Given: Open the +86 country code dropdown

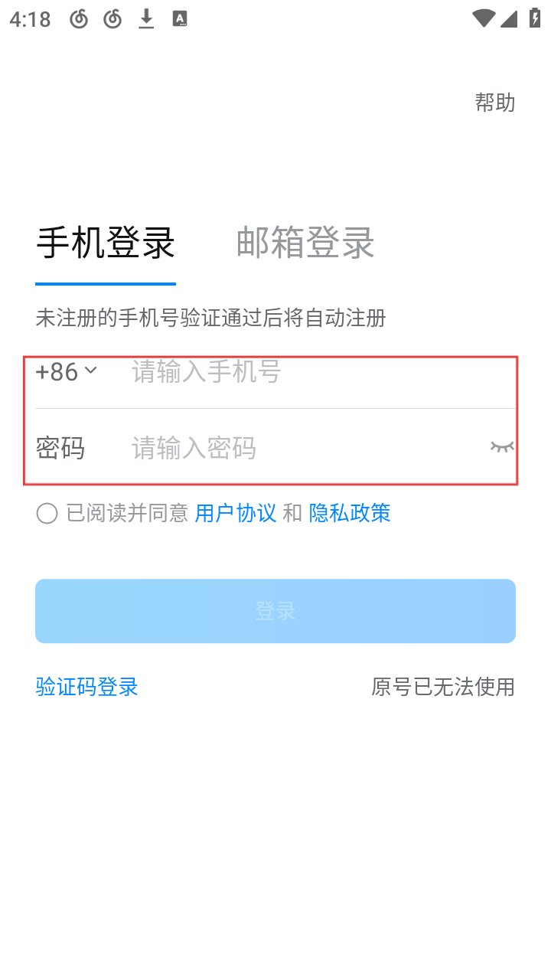Looking at the screenshot, I should pos(67,372).
